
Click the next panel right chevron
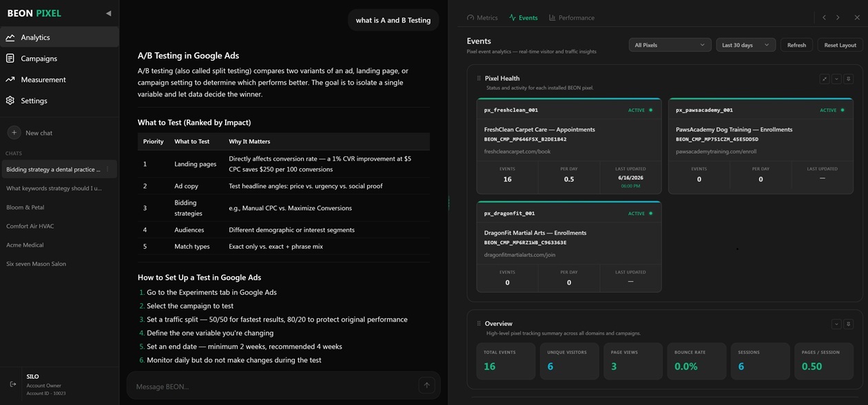(x=838, y=18)
